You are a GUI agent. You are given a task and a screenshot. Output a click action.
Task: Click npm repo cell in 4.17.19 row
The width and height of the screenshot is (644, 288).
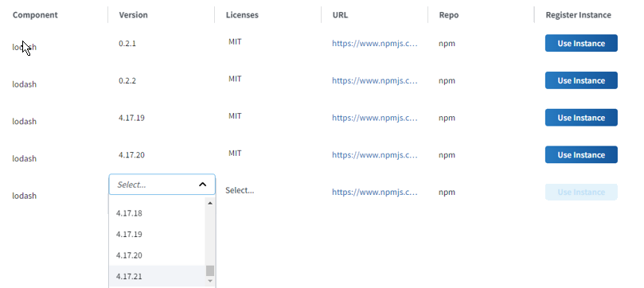pos(447,119)
